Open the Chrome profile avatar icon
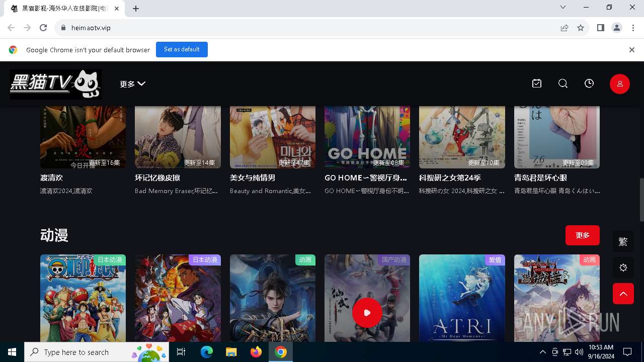644x362 pixels. pos(617,28)
